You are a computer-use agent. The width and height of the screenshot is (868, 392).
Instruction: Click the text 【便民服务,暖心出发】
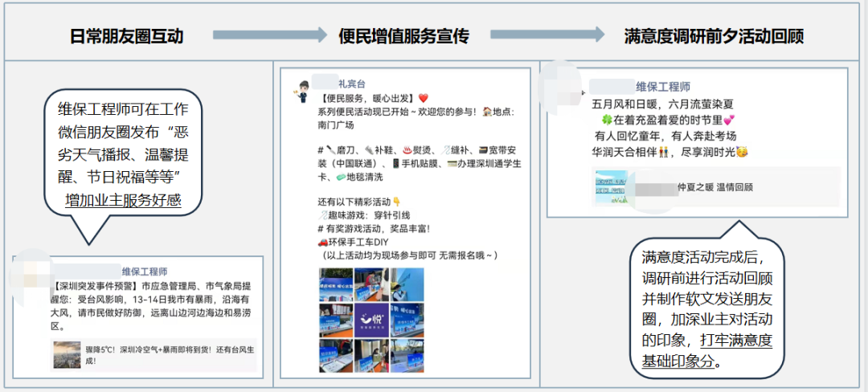point(367,99)
